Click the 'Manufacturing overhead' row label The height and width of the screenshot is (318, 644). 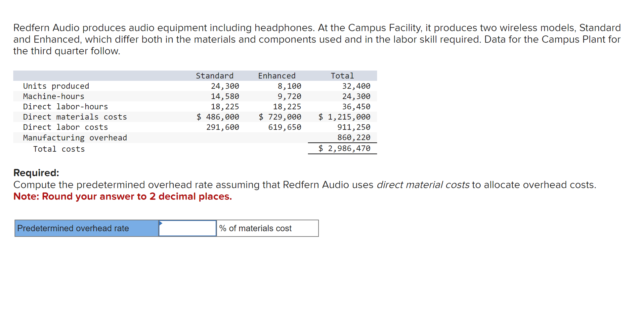coord(75,137)
